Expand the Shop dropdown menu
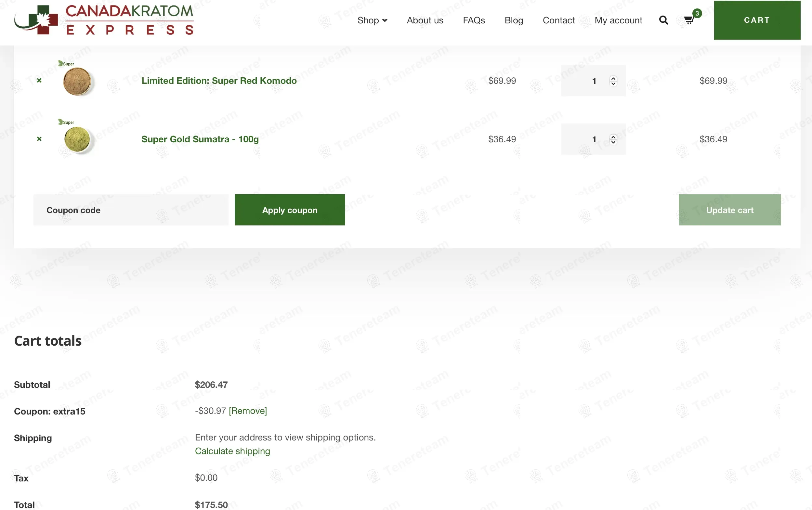Image resolution: width=812 pixels, height=510 pixels. click(x=372, y=20)
